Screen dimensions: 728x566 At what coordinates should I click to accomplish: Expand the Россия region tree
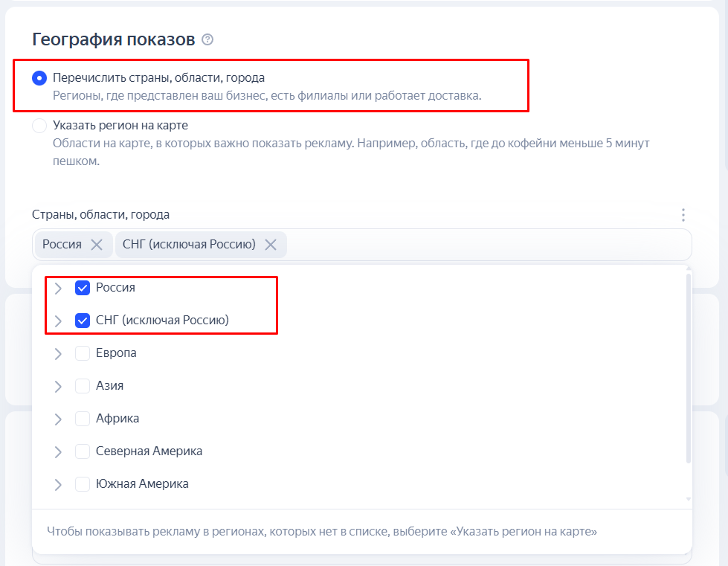click(58, 288)
